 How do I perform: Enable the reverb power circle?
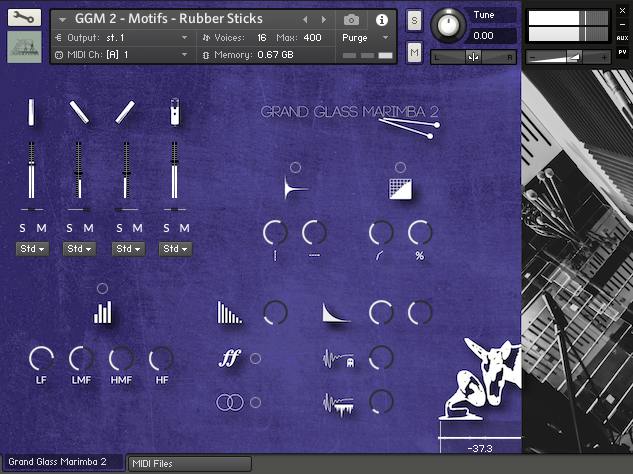point(296,168)
